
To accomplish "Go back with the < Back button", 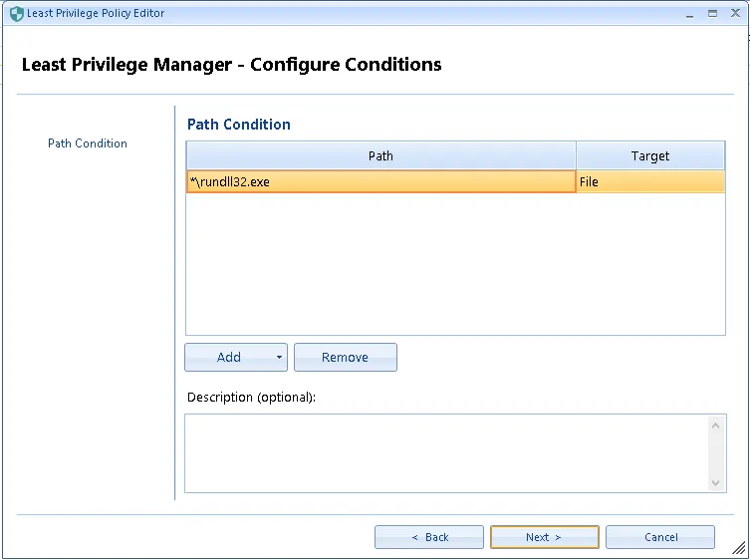I will (x=429, y=537).
